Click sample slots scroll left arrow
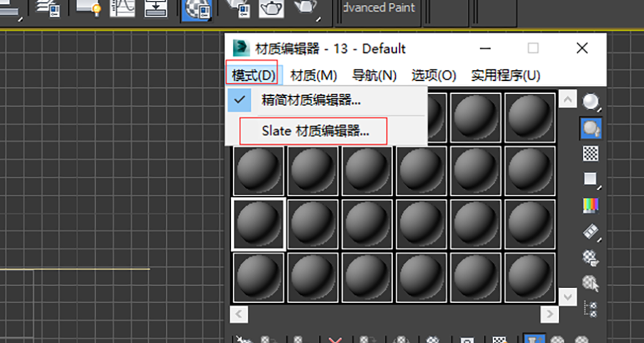Screen dimensions: 644x343 [239, 314]
